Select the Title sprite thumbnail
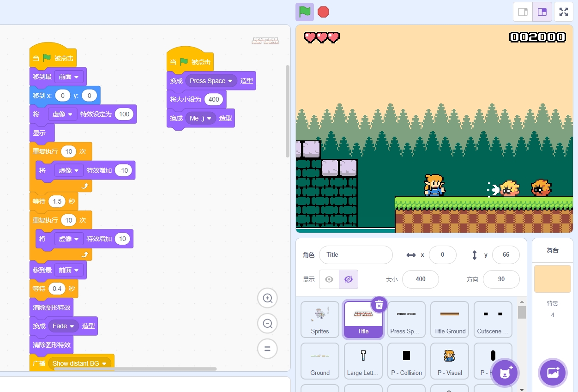The image size is (578, 392). pyautogui.click(x=363, y=320)
